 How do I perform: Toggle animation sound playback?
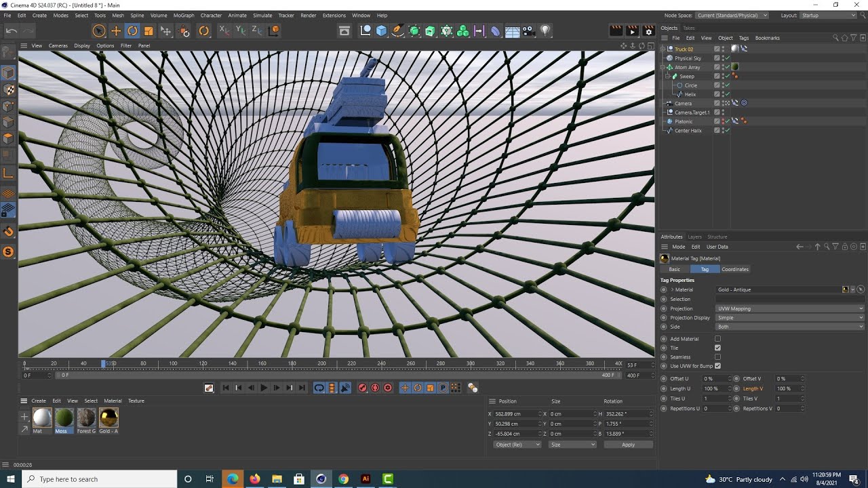coord(345,388)
